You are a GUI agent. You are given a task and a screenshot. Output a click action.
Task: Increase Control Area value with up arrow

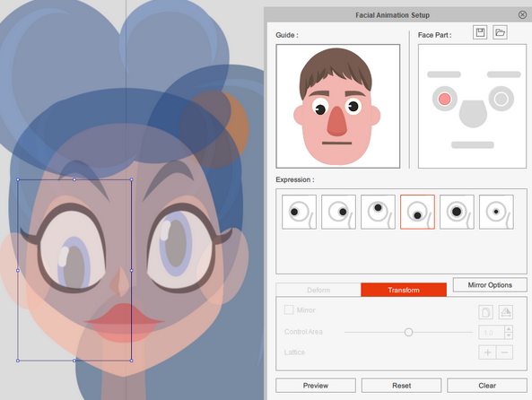pos(509,329)
